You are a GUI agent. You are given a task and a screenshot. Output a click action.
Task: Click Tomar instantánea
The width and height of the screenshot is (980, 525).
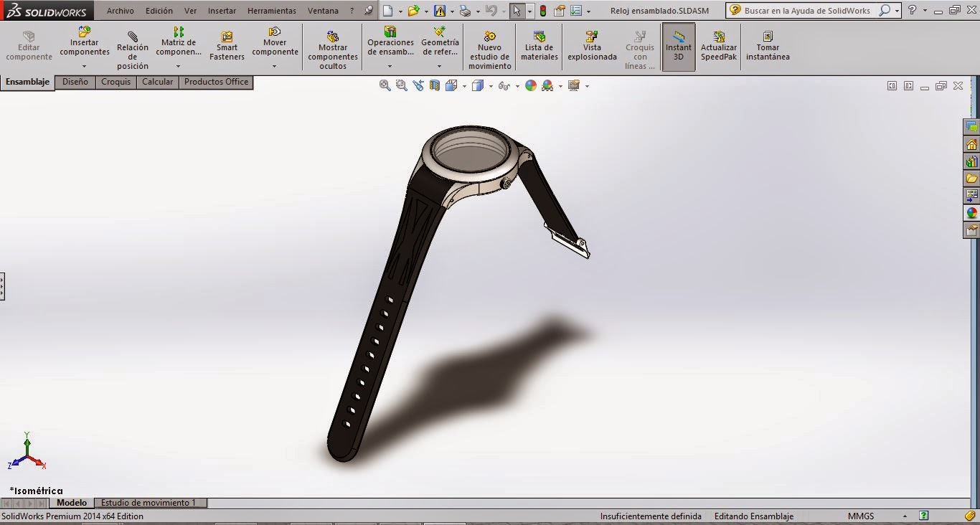[x=768, y=46]
